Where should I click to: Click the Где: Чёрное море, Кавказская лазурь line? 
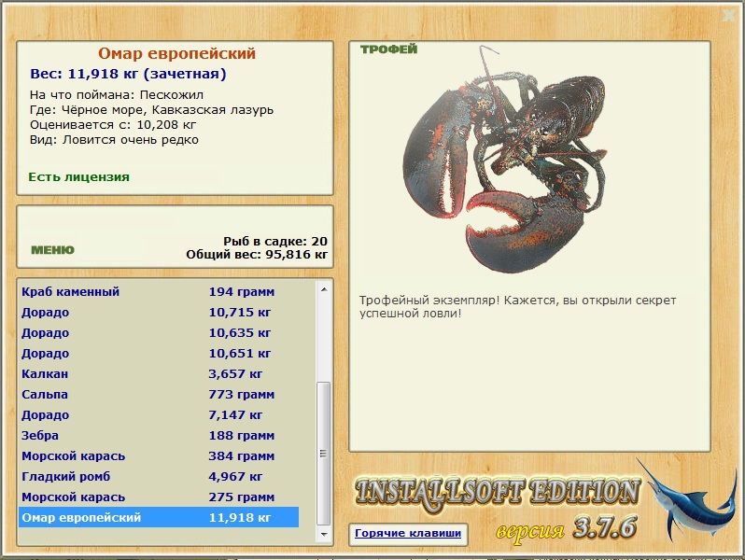pos(151,110)
